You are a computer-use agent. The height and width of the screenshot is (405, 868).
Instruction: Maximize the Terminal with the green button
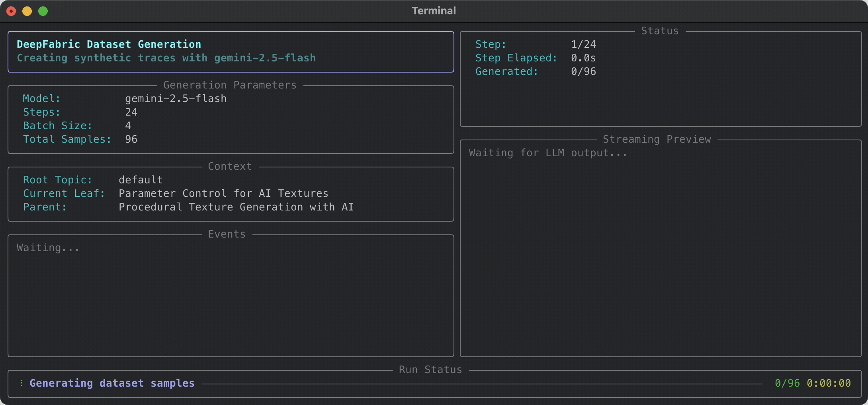pos(43,11)
